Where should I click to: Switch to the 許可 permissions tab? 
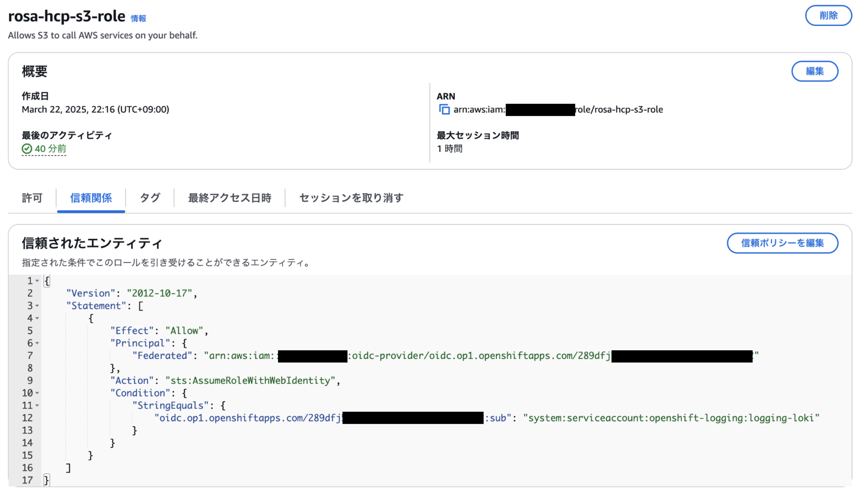(x=32, y=198)
